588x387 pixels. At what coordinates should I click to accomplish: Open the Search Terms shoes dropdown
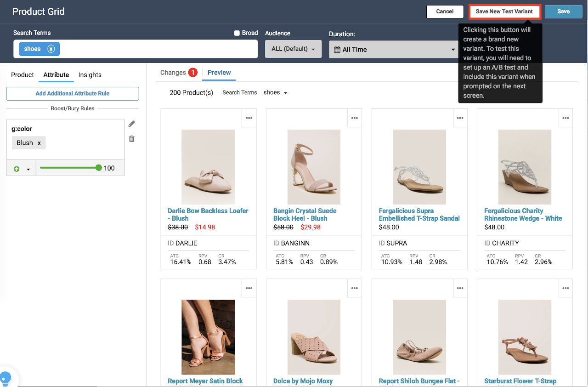[276, 92]
